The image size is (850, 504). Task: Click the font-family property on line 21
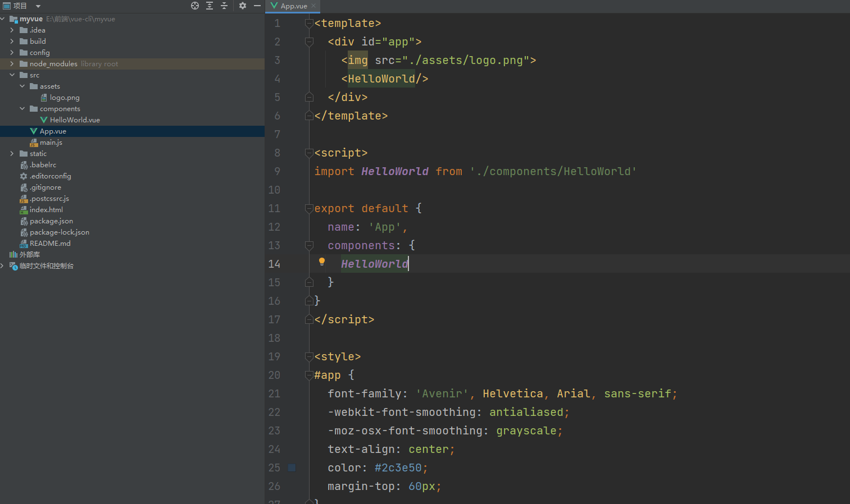[x=365, y=393]
